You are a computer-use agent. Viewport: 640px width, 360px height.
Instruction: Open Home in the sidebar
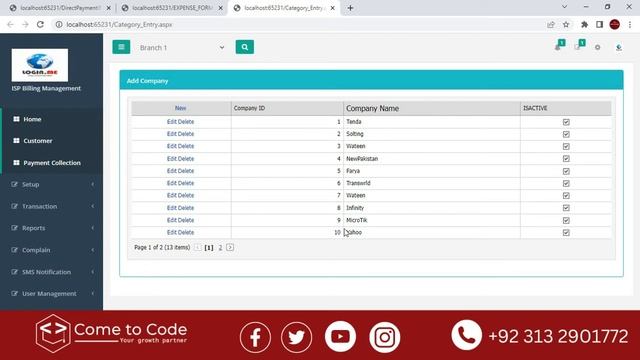[x=32, y=119]
